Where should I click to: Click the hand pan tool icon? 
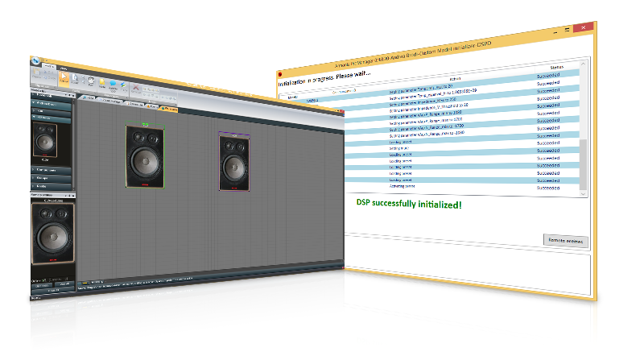pos(89,81)
